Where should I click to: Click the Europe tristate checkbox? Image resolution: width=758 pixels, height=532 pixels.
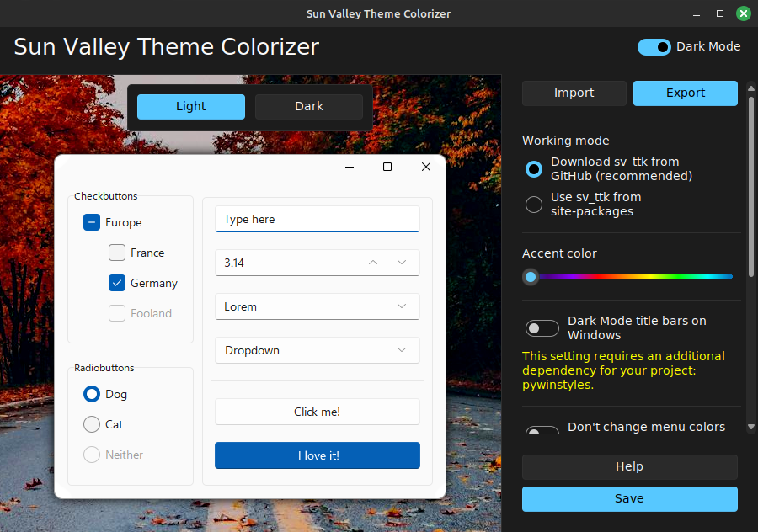click(91, 222)
